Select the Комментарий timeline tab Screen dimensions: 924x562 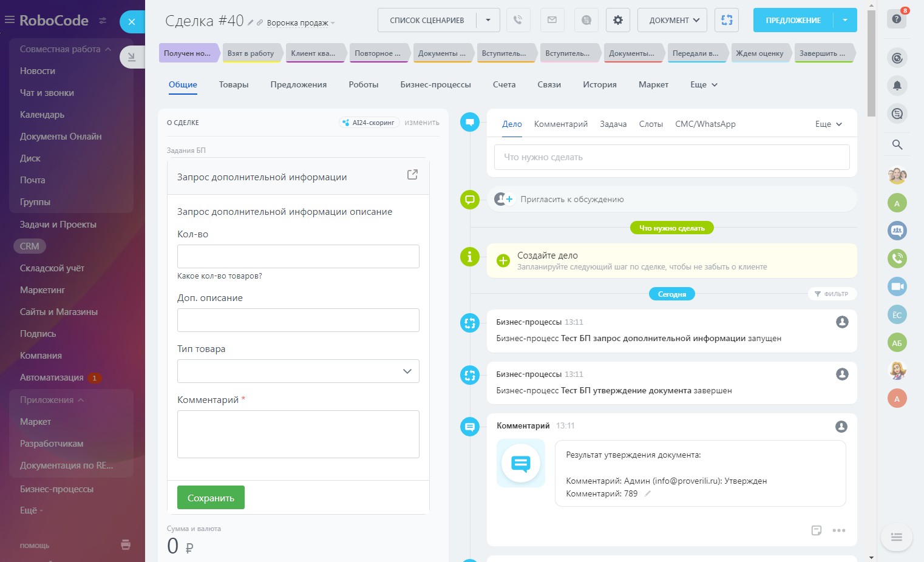[x=560, y=124]
